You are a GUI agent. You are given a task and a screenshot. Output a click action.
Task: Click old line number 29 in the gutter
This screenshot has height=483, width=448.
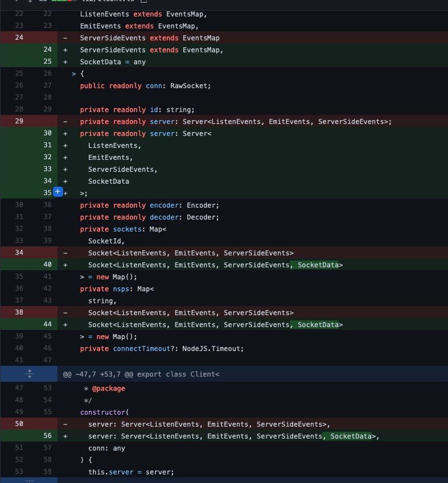(x=19, y=121)
